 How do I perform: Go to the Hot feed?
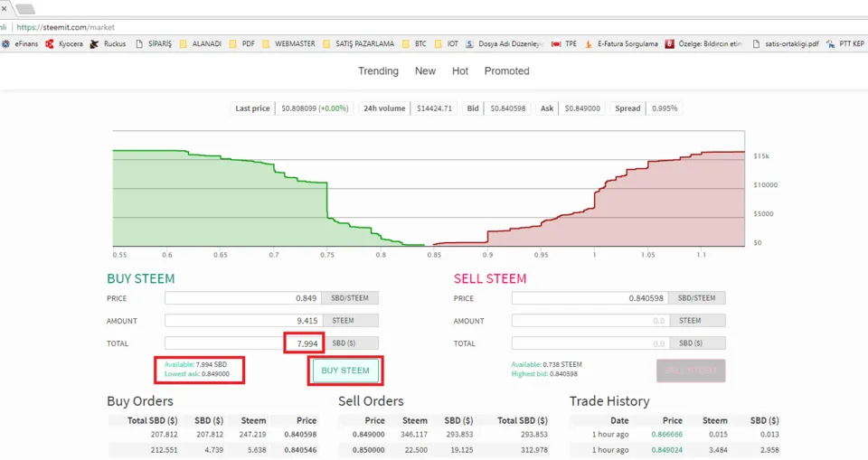[x=460, y=70]
